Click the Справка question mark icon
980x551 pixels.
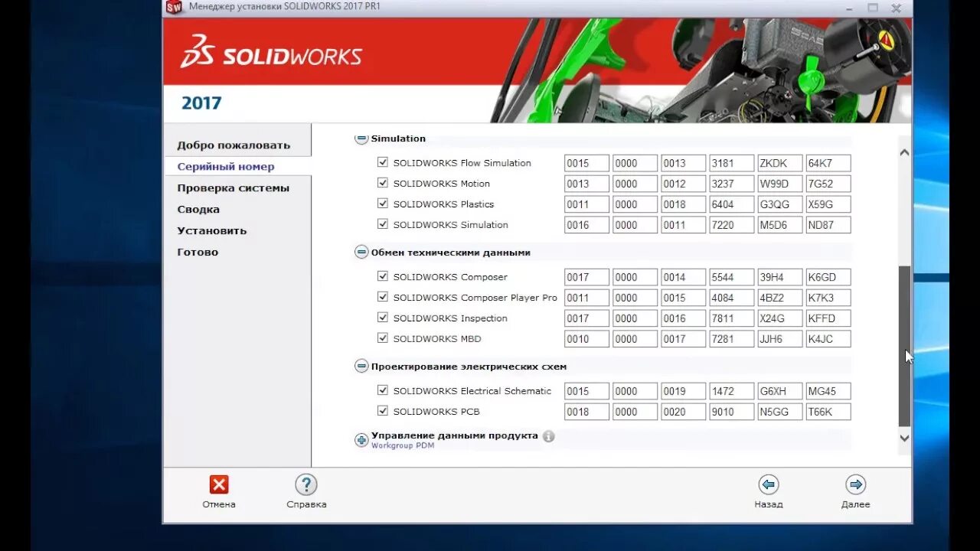[x=305, y=484]
